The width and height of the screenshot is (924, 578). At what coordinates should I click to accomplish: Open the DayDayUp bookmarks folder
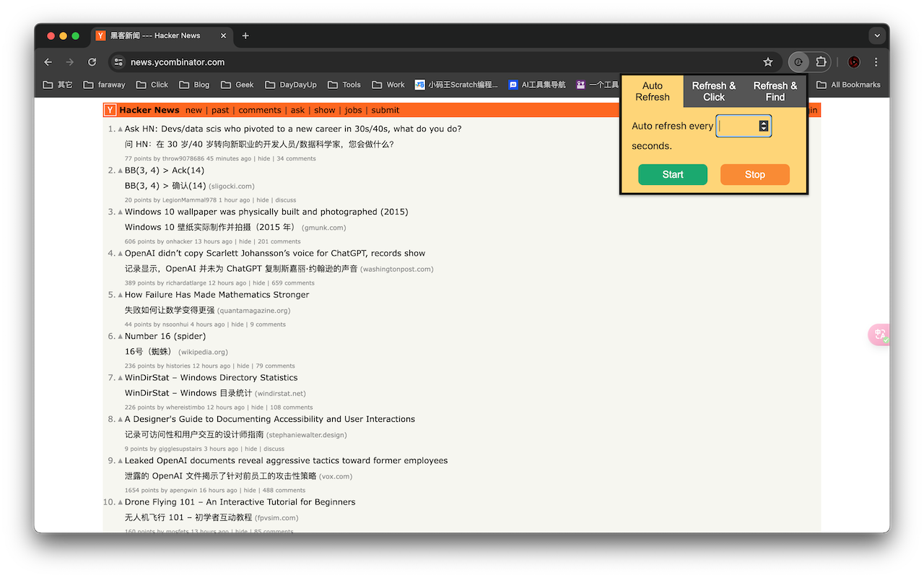[x=291, y=85]
